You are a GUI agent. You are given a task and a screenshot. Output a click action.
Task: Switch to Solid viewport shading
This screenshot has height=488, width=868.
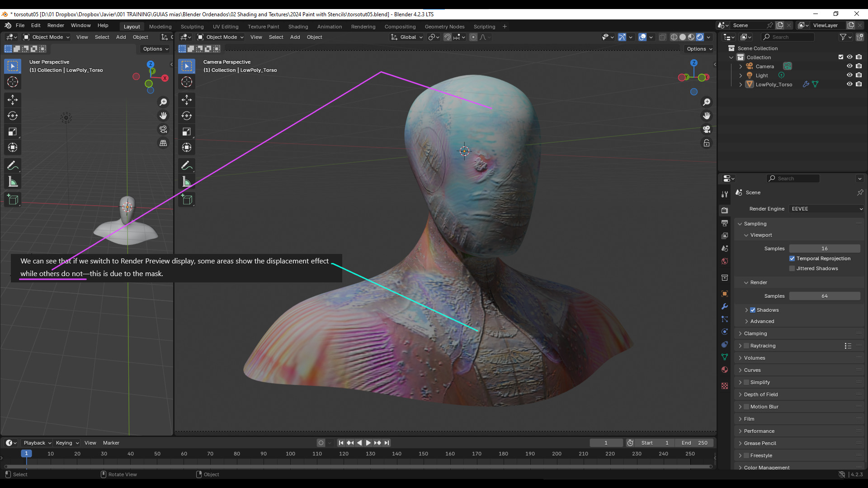683,37
